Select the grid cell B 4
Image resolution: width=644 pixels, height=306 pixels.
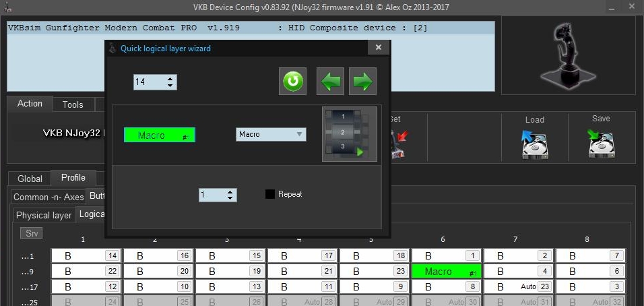pos(519,272)
